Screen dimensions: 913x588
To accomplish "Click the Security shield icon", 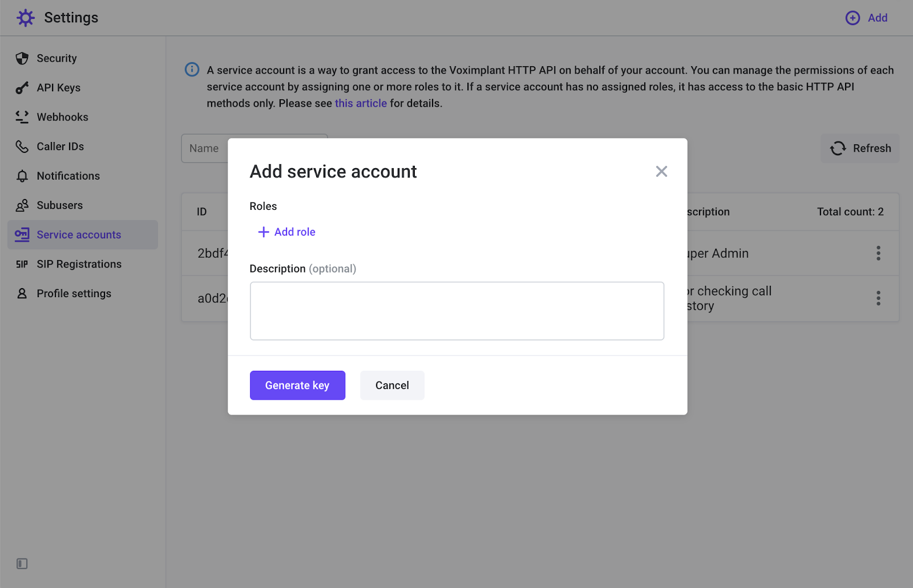I will coord(22,58).
